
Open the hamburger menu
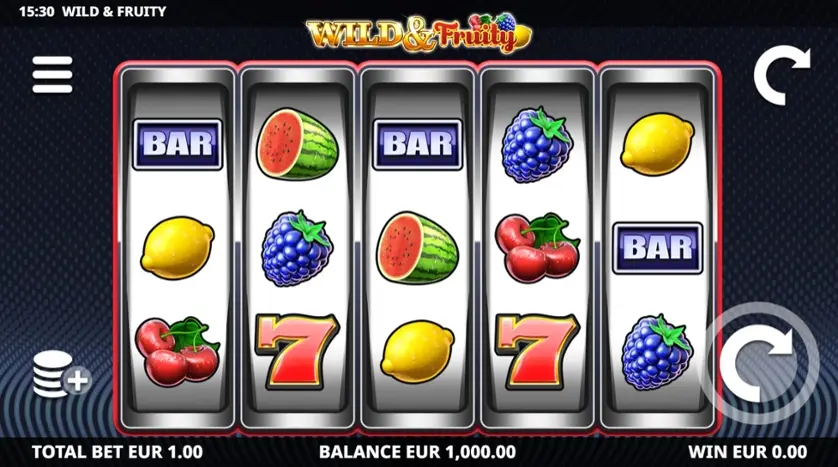pos(52,75)
